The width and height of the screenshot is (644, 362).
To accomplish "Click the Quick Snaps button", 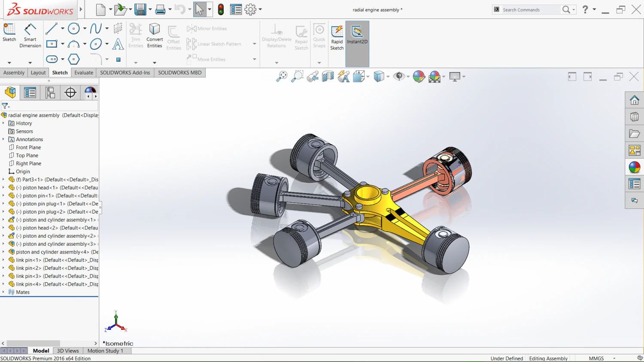I will click(319, 36).
